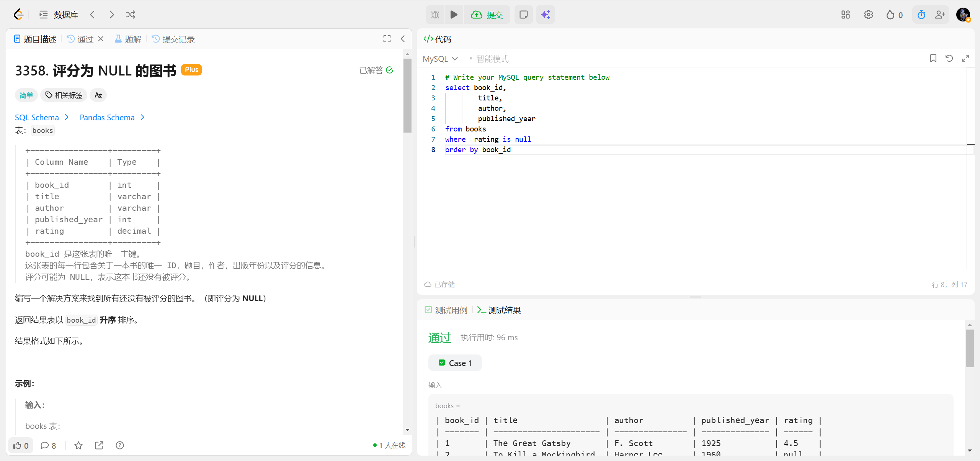Open the AI sparkle assistant
Viewport: 980px width, 461px height.
click(545, 15)
